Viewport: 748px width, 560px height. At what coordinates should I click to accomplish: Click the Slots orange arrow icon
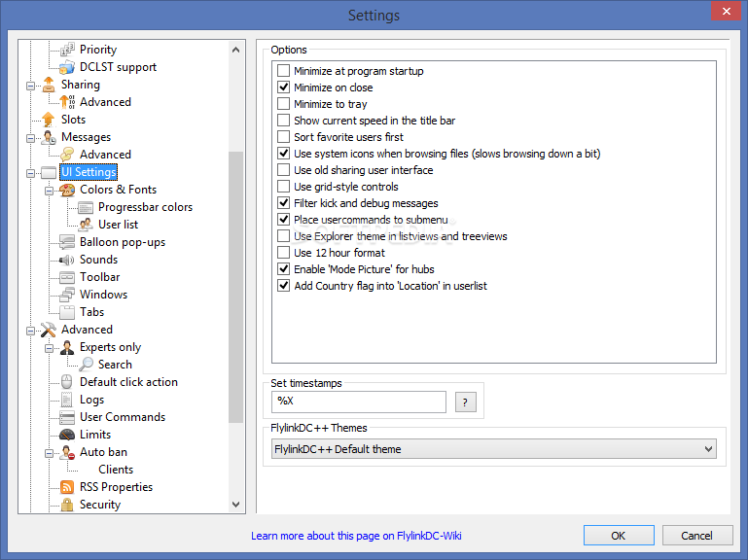click(x=49, y=120)
